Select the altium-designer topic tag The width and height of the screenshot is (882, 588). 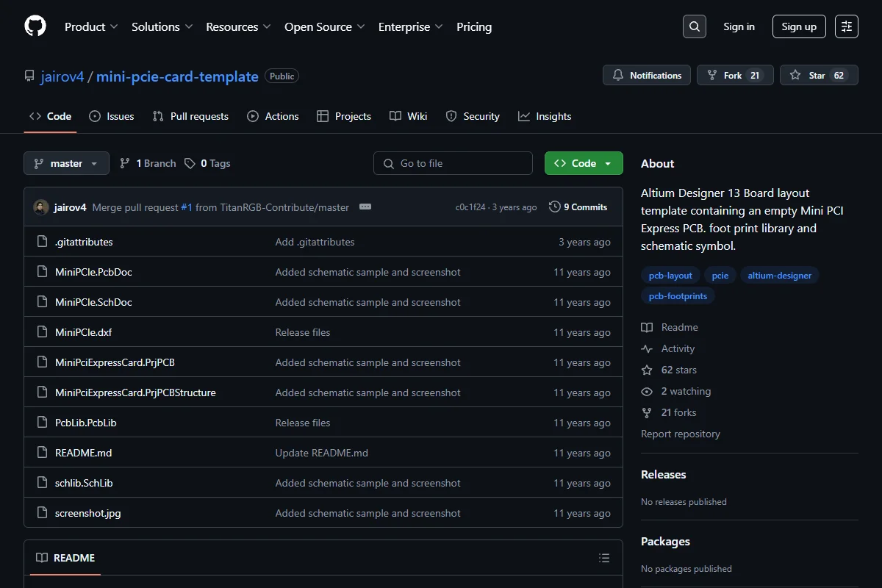pos(780,276)
